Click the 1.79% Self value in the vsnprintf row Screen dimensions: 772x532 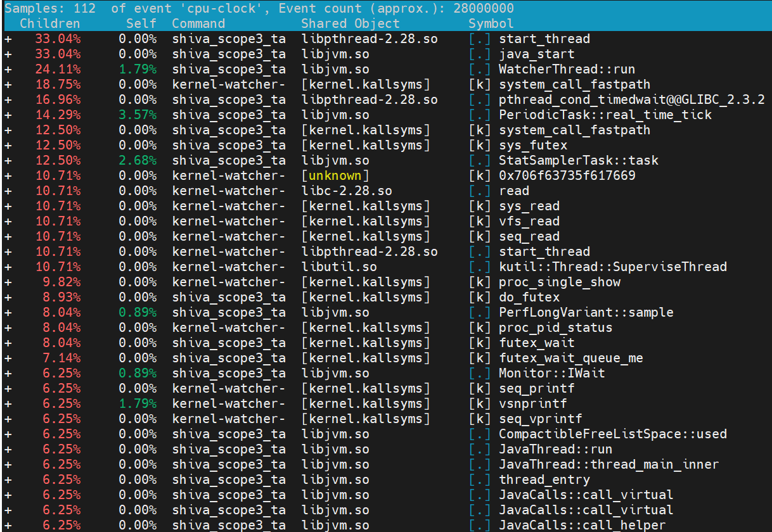tap(138, 404)
